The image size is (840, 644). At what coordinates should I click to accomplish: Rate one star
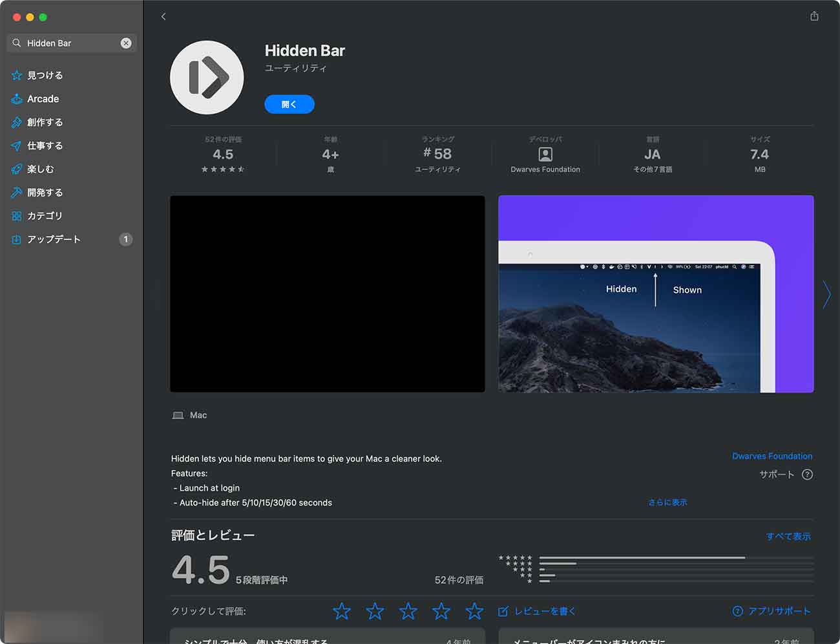(x=342, y=611)
